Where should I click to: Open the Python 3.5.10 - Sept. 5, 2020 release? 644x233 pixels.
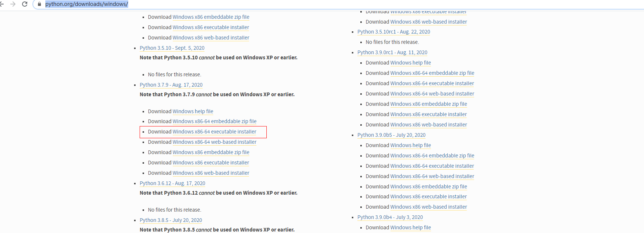coord(172,48)
